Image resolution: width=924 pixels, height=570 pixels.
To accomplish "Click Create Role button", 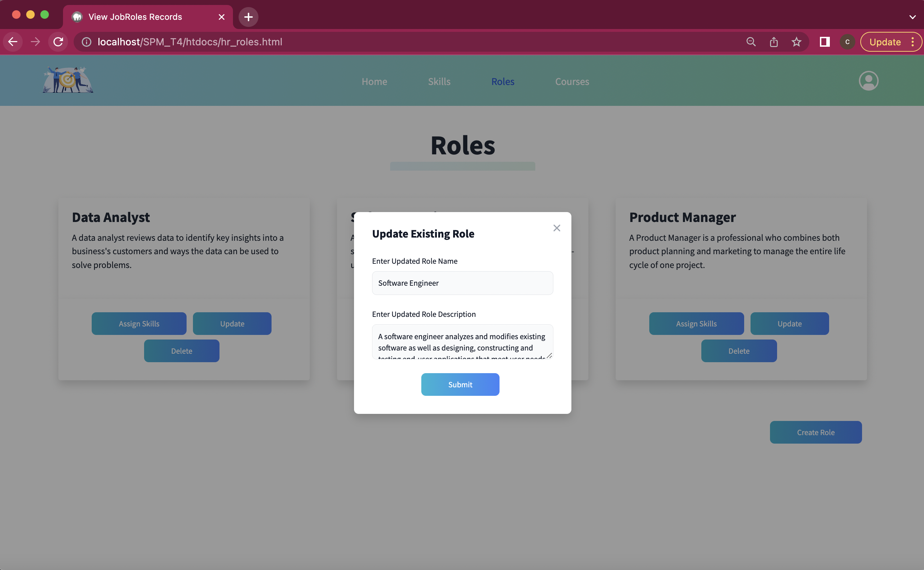I will 815,432.
